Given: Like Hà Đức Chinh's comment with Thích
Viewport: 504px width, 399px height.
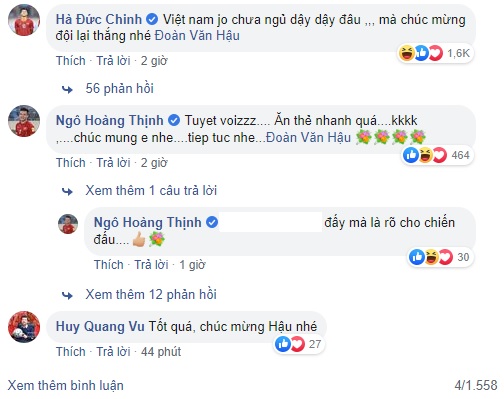Looking at the screenshot, I should [71, 61].
